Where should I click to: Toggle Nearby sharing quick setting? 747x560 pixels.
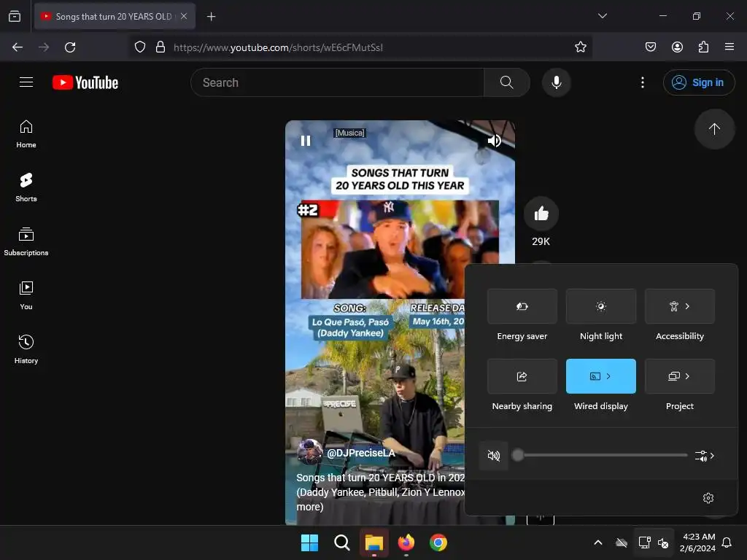click(522, 376)
